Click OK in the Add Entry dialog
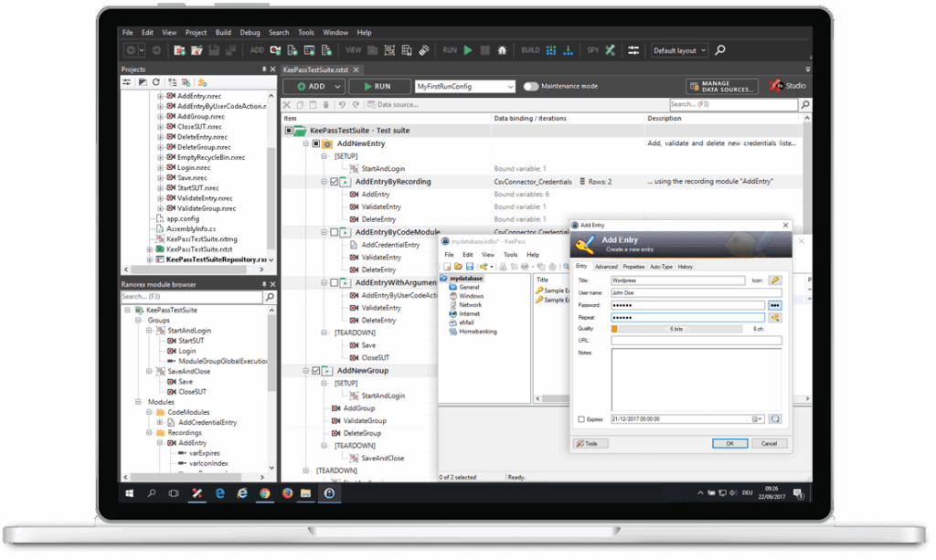Image resolution: width=936 pixels, height=560 pixels. 729,444
